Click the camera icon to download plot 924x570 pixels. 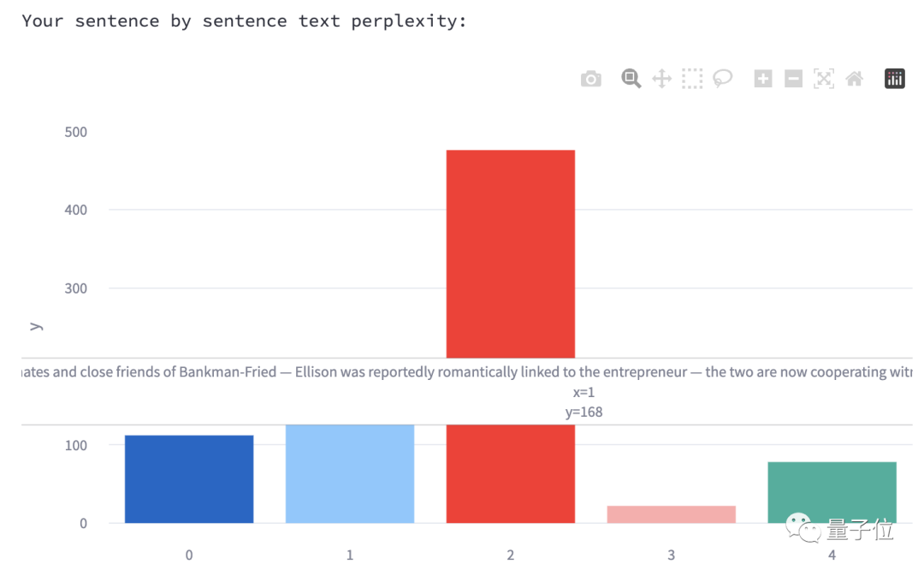590,80
